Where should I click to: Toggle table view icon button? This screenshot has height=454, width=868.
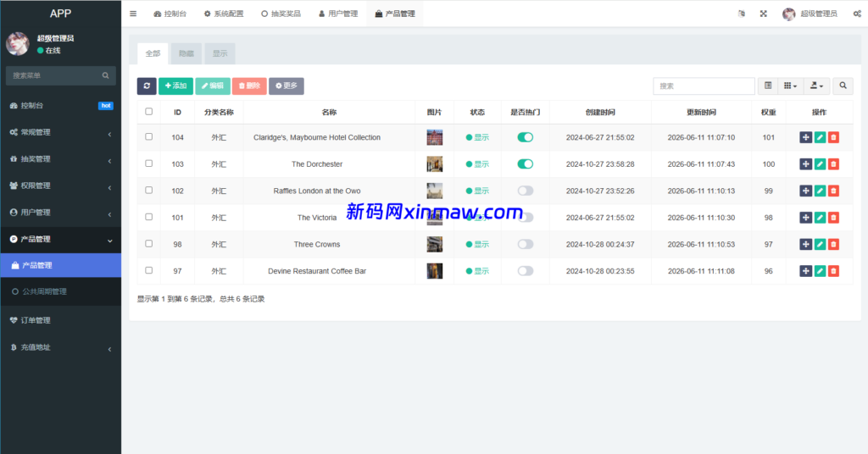pos(768,86)
